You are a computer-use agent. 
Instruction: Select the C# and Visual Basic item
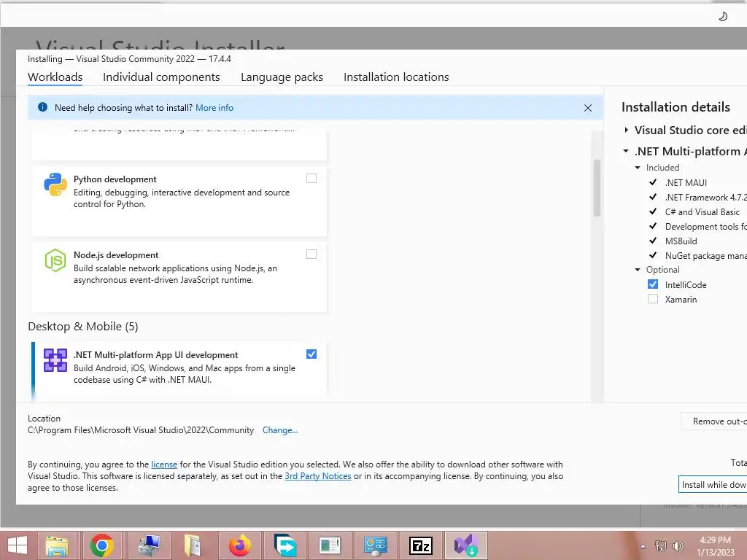coord(703,212)
